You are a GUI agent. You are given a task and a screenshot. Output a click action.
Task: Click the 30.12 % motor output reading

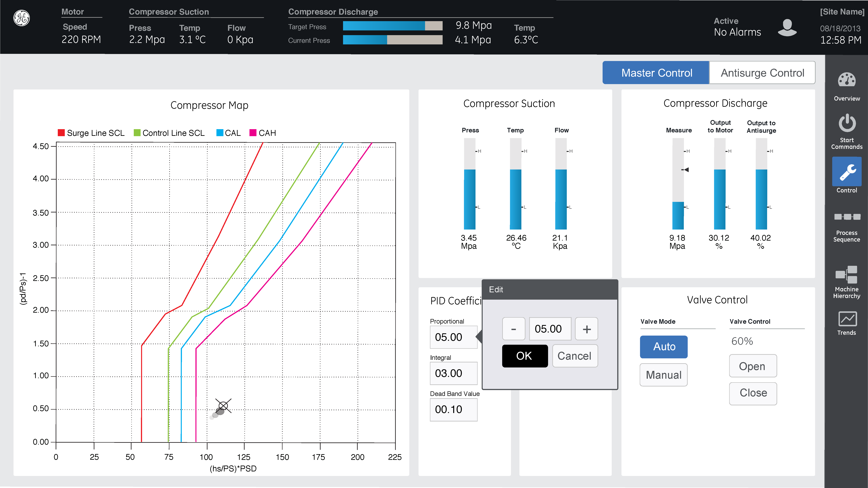[719, 242]
